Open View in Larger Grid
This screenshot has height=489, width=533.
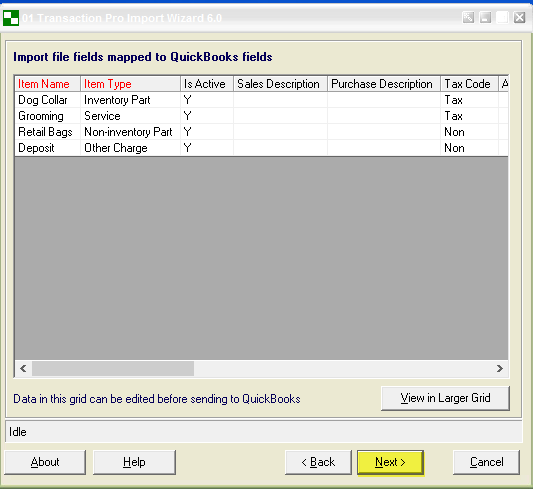click(445, 398)
